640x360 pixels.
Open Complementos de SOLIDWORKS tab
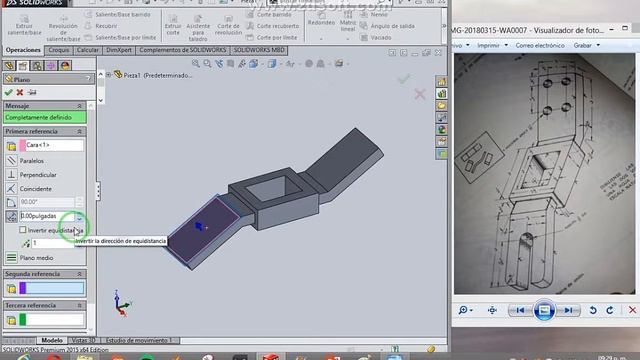(x=182, y=50)
